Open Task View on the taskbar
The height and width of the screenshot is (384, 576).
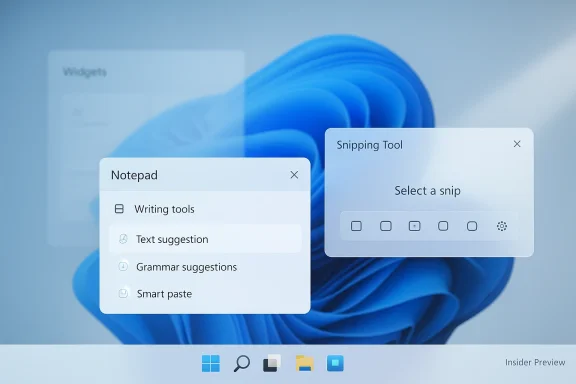point(272,363)
